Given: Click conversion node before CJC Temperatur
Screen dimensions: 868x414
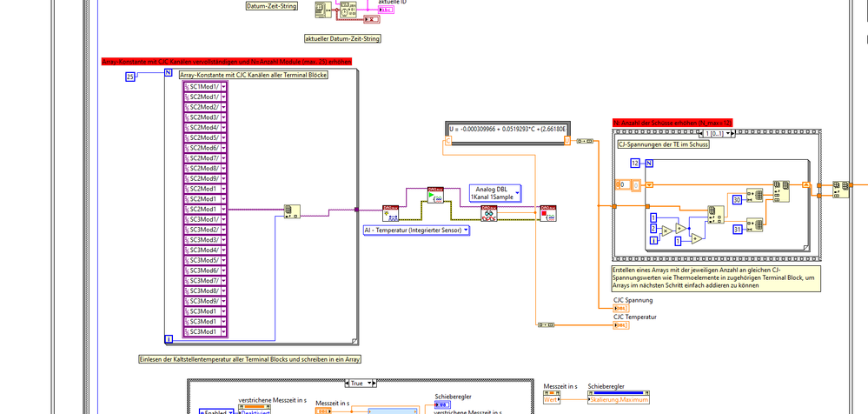Looking at the screenshot, I should [x=546, y=324].
